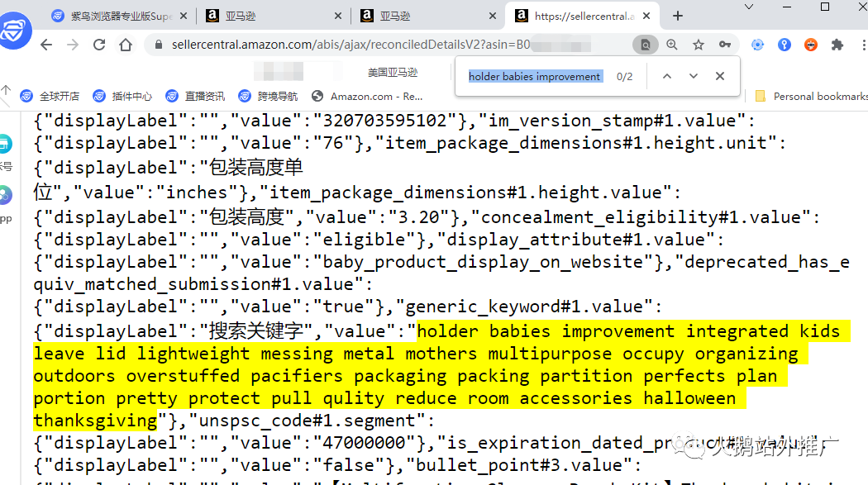
Task: Click the 美国亚马逊 label
Action: pos(393,73)
